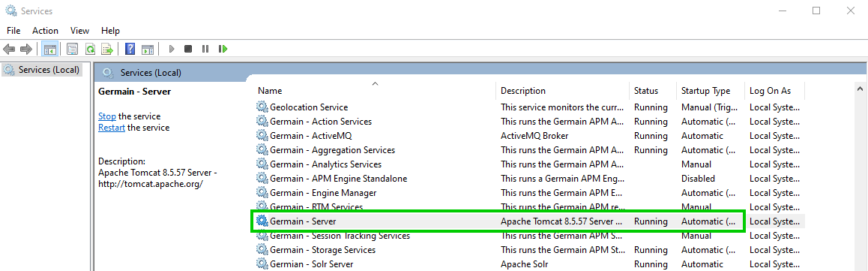Click the Restart Service toolbar icon

(x=223, y=50)
